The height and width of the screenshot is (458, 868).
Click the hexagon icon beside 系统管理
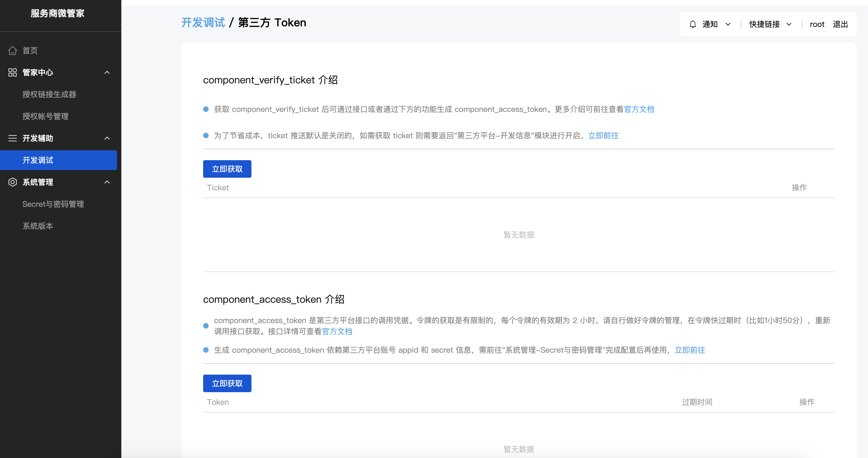pyautogui.click(x=12, y=182)
